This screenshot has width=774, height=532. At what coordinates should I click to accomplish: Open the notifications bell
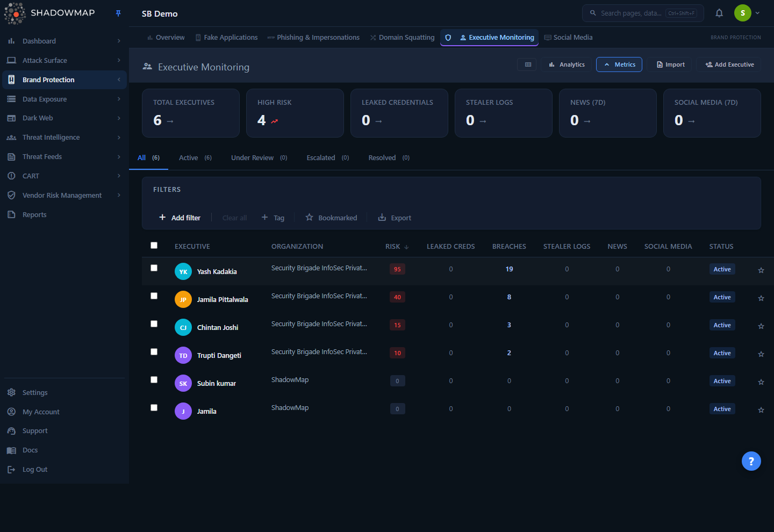(x=719, y=13)
